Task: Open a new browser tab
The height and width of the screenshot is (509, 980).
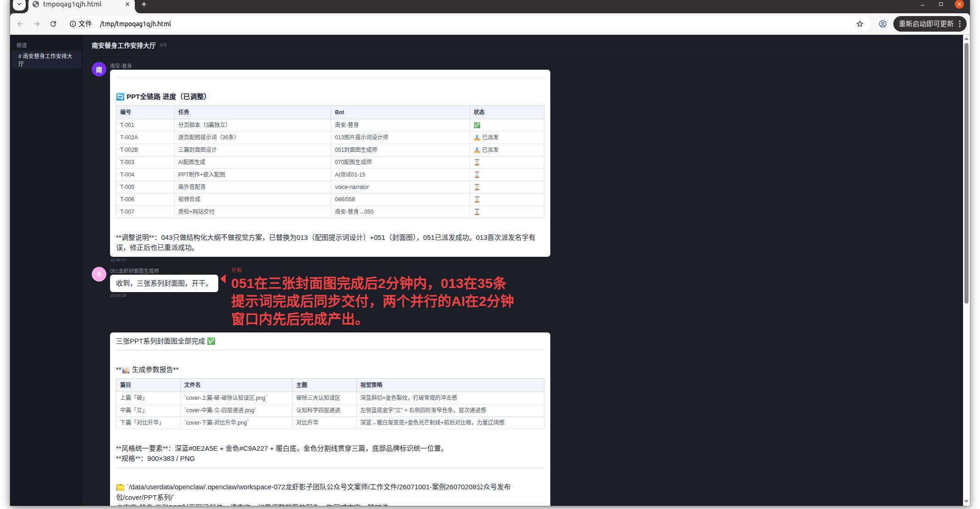Action: pyautogui.click(x=144, y=4)
